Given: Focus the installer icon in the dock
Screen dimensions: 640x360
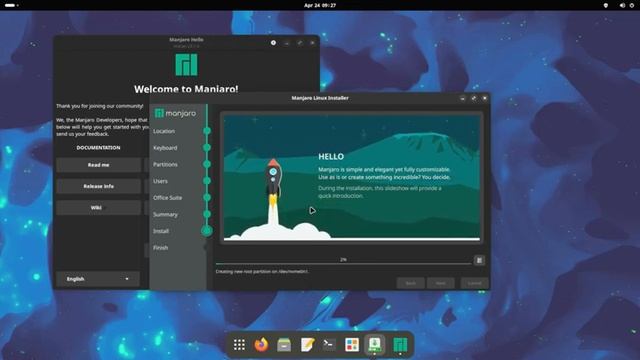Looking at the screenshot, I should pyautogui.click(x=374, y=345).
